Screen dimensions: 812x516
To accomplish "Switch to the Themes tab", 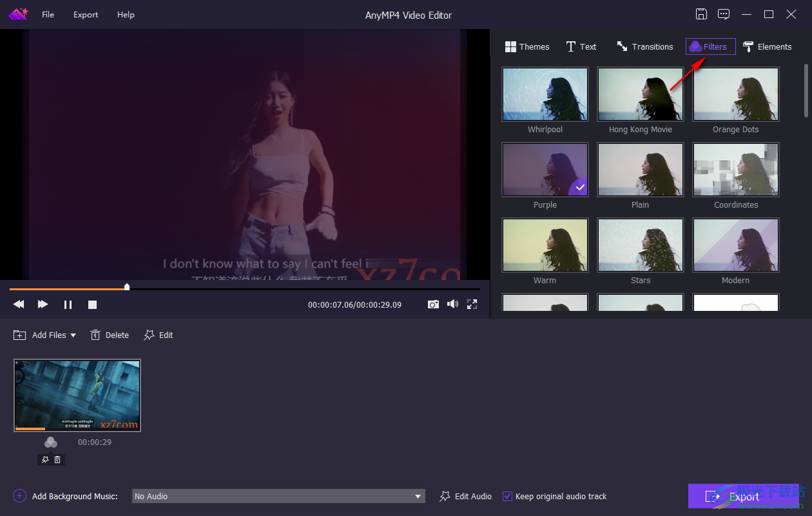I will tap(527, 46).
